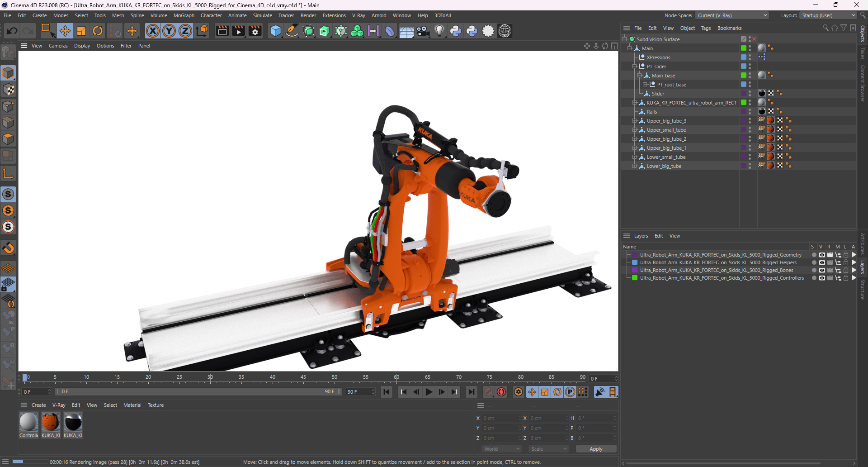Open the Spline Pen tool icon
Screen dimensions: 868x467
point(292,31)
